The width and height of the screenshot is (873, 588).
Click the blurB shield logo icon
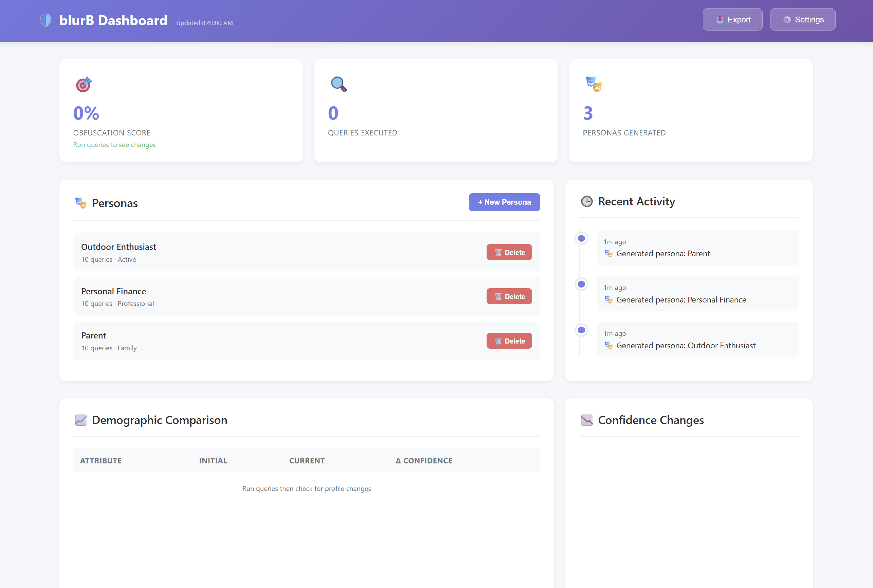click(46, 20)
